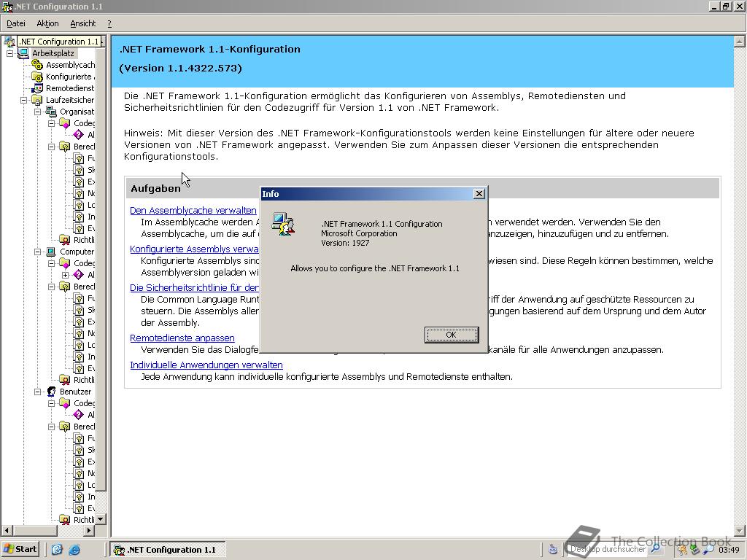Click the main pane scroll up arrow
The height and width of the screenshot is (560, 747).
click(x=739, y=42)
